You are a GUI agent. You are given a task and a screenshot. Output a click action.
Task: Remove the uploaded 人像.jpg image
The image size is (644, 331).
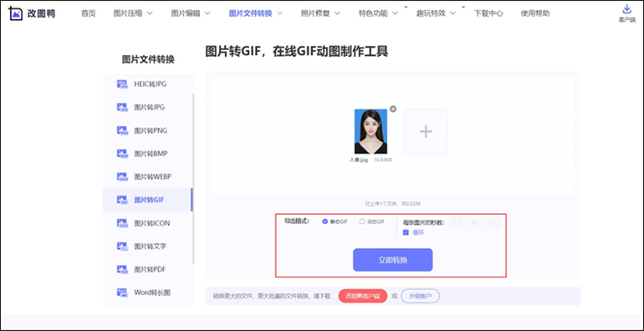pos(393,109)
